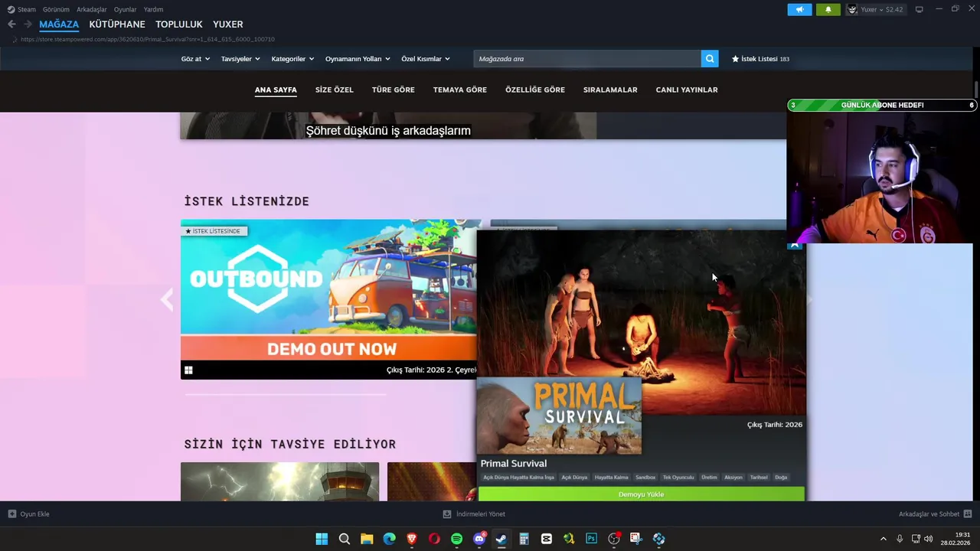Open the Brave browser taskbar icon
This screenshot has width=980, height=551.
(x=412, y=539)
